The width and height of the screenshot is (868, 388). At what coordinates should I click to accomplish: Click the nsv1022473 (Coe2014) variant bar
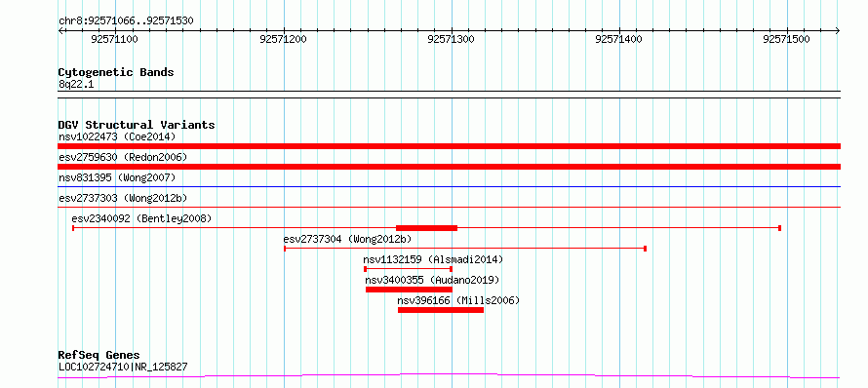pyautogui.click(x=449, y=146)
